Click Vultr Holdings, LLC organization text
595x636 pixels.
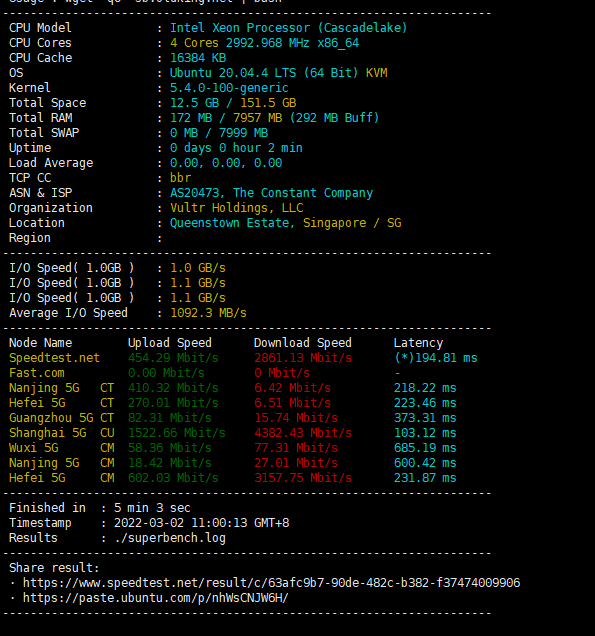(236, 208)
